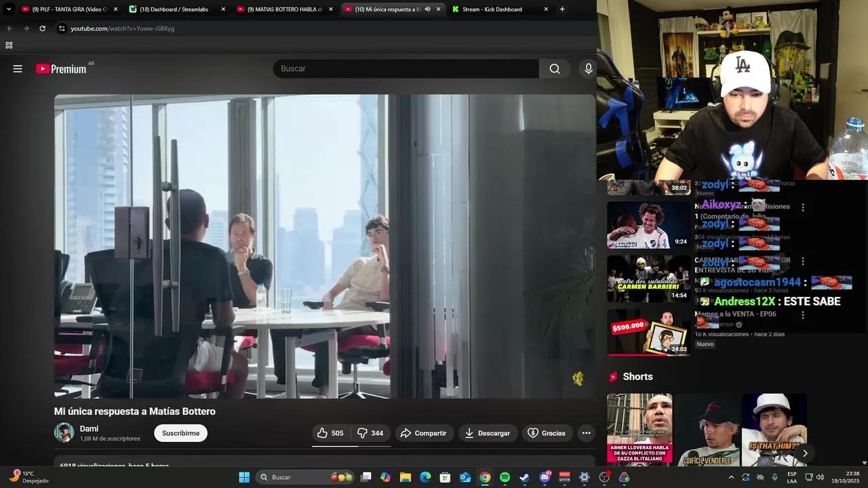
Task: Dislike the video with 344 dislikes
Action: click(x=371, y=433)
